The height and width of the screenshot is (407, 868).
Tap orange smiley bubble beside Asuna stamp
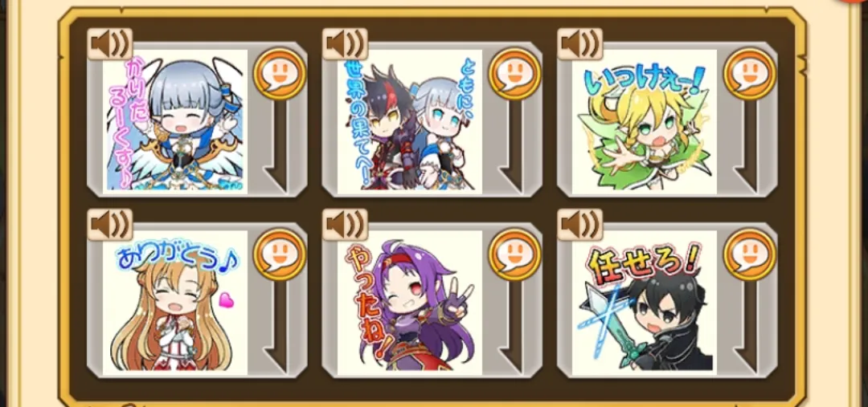pyautogui.click(x=280, y=255)
